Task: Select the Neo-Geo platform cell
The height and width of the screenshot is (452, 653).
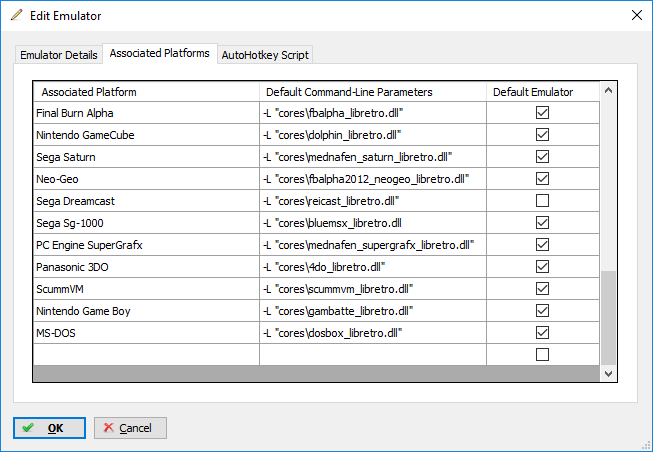Action: [146, 179]
